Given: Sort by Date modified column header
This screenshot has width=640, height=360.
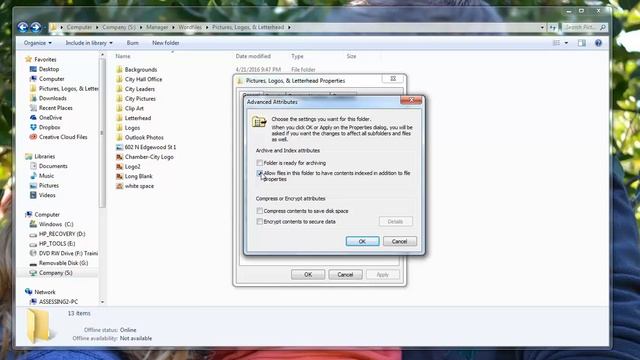Looking at the screenshot, I should [x=253, y=56].
